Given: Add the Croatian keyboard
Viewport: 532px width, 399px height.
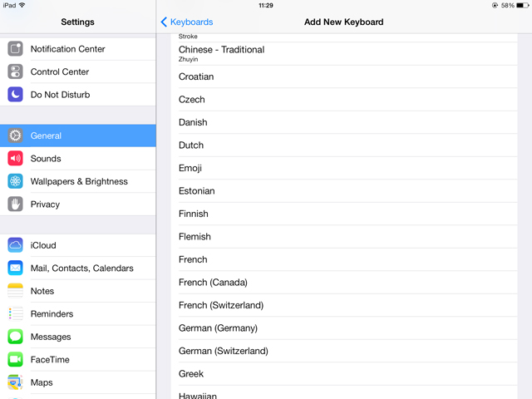Looking at the screenshot, I should 344,76.
